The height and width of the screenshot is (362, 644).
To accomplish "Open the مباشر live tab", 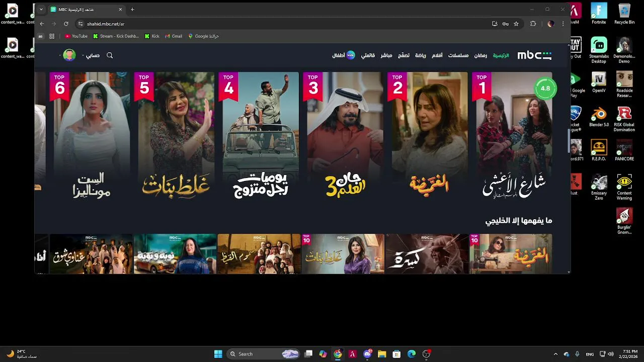I will coord(386,55).
